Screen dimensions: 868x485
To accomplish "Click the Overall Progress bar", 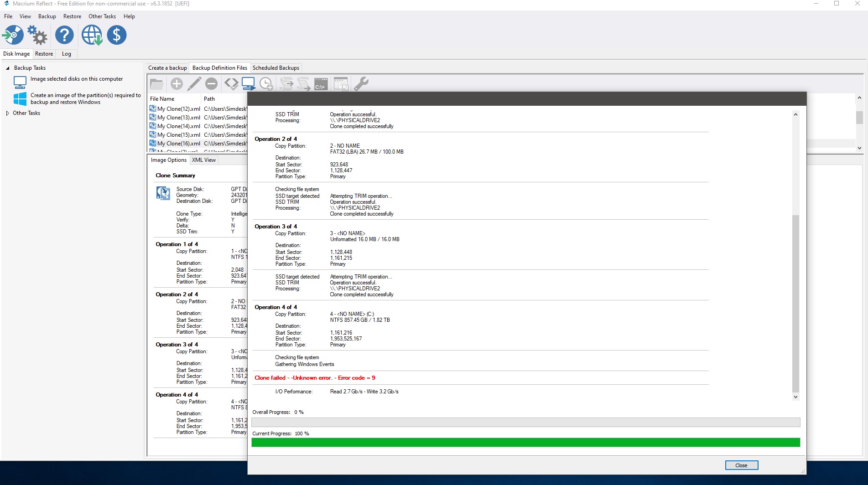I will tap(525, 422).
